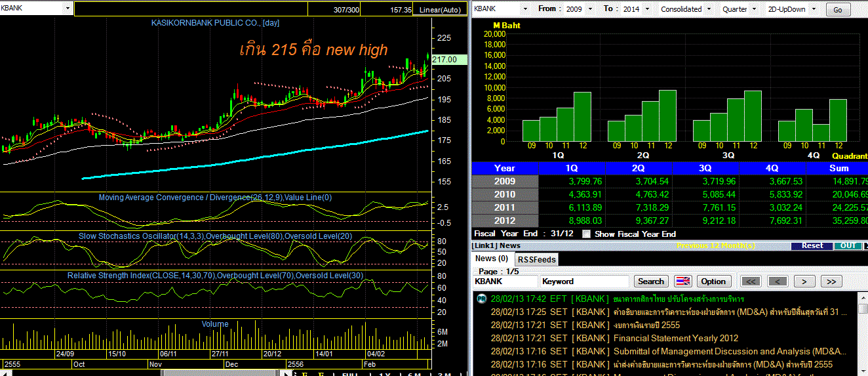Set the chart range to 1 Y
This screenshot has height=376, width=868.
[385, 374]
